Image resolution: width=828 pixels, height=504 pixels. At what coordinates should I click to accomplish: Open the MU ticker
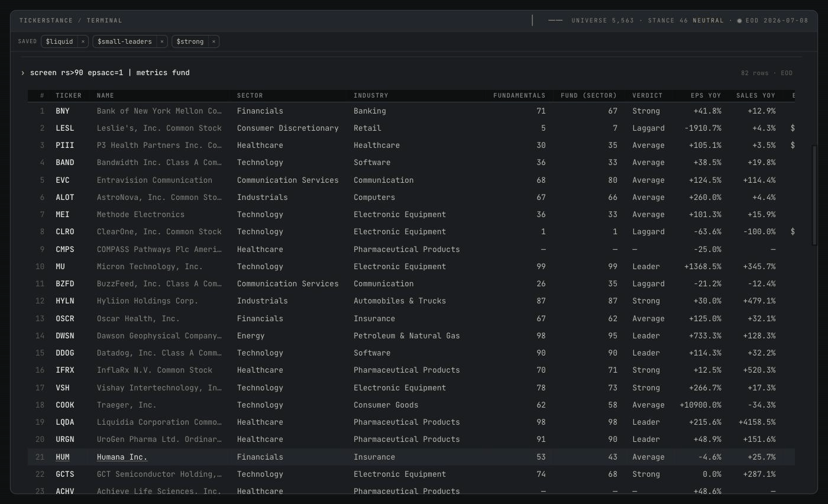coord(60,266)
